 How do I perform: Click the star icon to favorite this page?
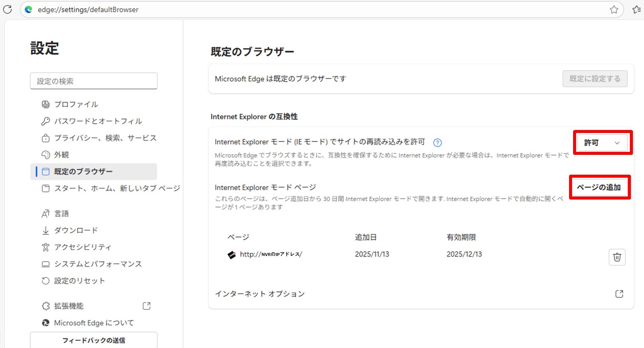(614, 9)
